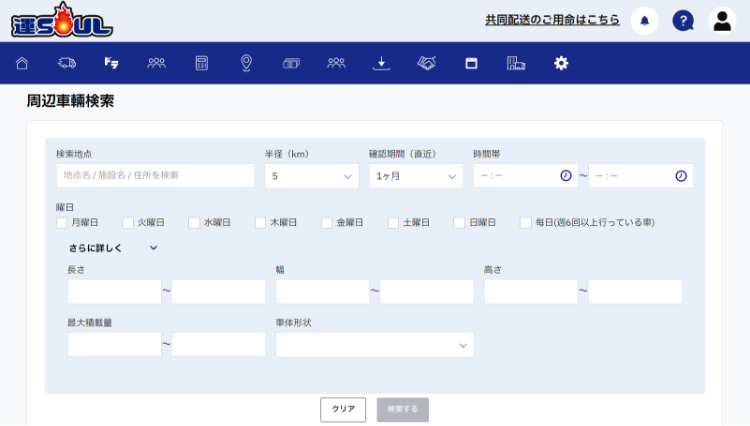This screenshot has height=426, width=750.
Task: Open the 車体形状 dropdown
Action: (x=375, y=345)
